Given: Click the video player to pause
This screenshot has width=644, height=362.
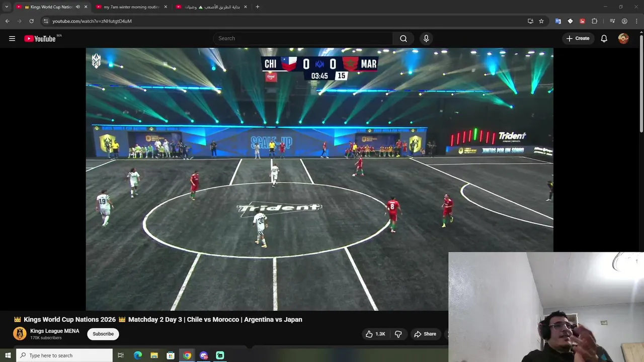Looking at the screenshot, I should pyautogui.click(x=319, y=179).
